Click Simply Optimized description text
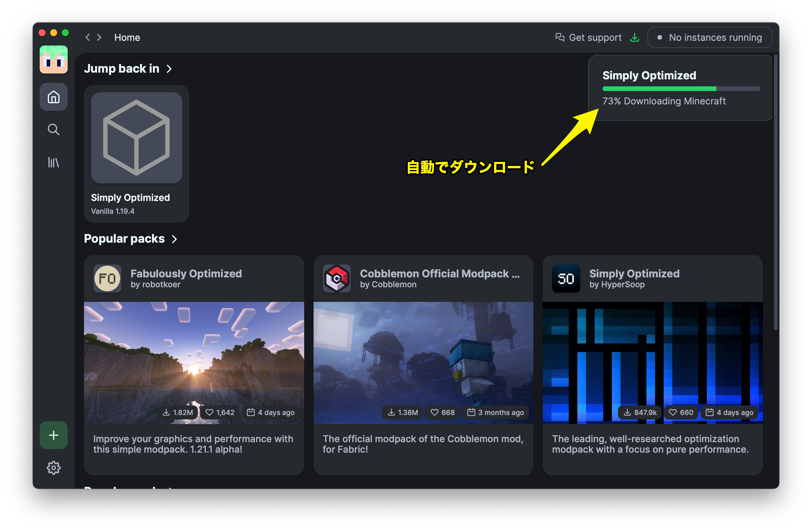 point(650,444)
